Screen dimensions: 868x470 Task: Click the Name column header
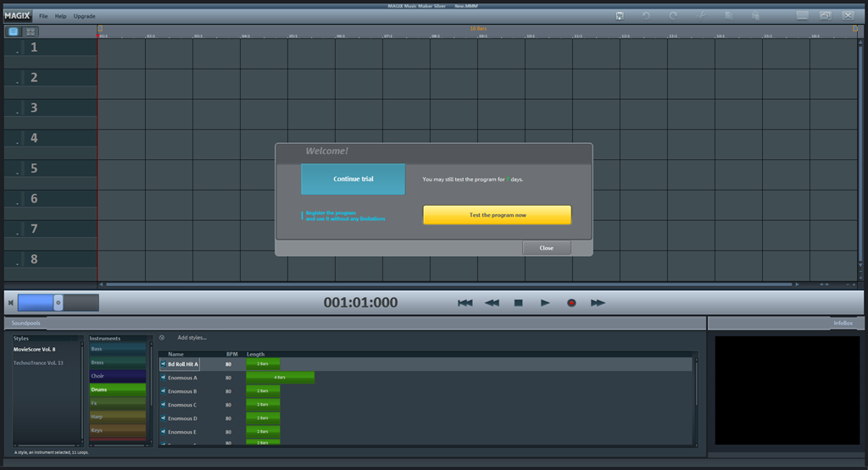pos(175,354)
